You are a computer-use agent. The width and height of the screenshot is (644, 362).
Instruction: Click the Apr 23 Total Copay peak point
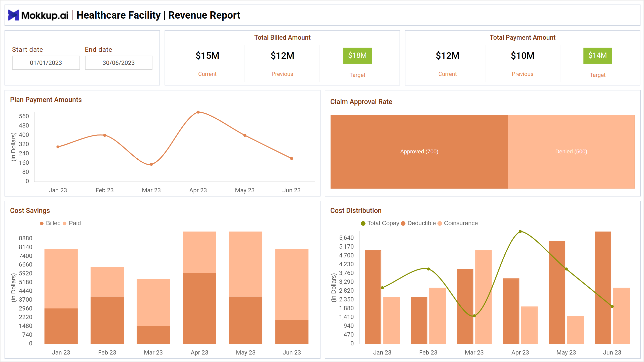[520, 232]
